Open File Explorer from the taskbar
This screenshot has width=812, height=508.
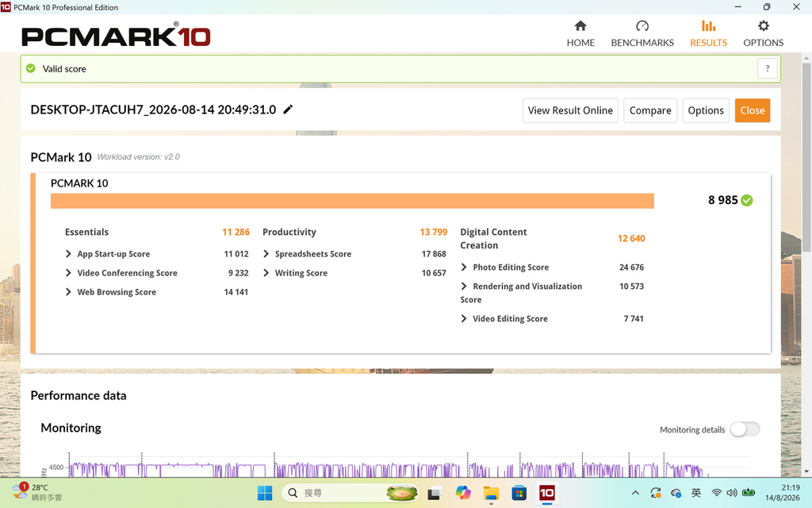[x=491, y=493]
